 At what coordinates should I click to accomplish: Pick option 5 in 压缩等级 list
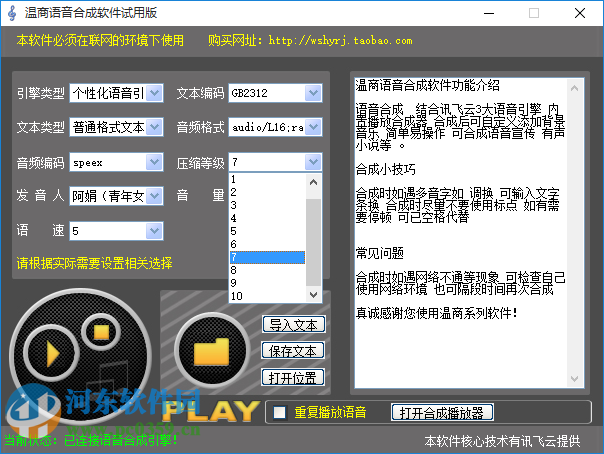[x=267, y=231]
